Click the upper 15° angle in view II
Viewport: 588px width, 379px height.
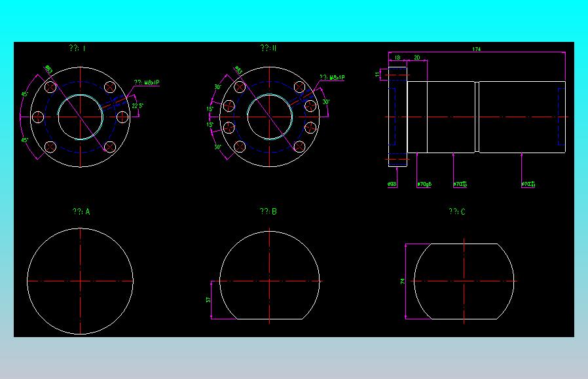coord(210,109)
